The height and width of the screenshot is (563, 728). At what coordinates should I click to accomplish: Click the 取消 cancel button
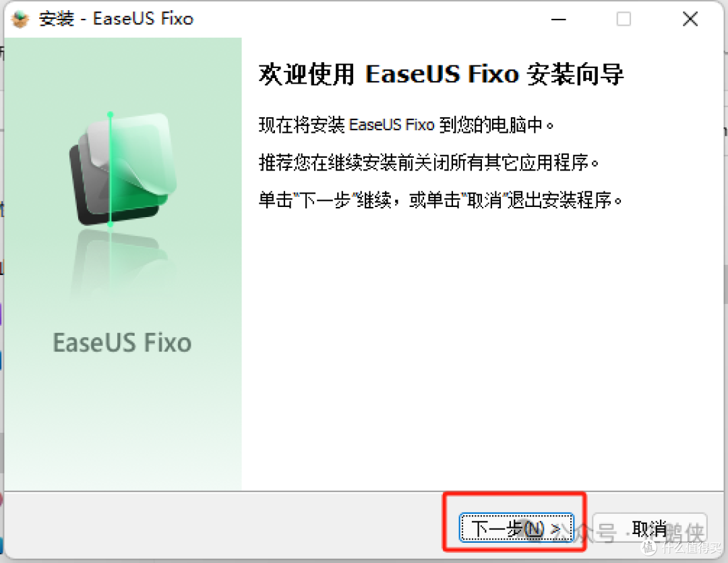click(x=650, y=528)
